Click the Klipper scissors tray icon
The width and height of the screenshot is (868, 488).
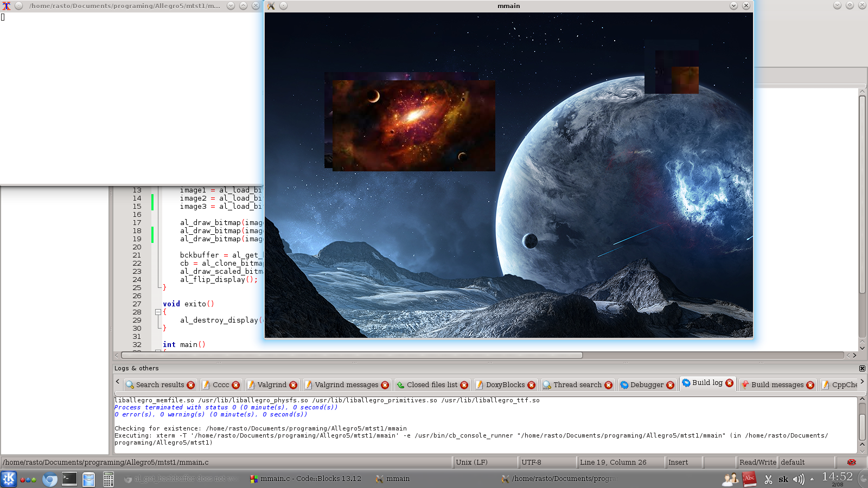(768, 479)
